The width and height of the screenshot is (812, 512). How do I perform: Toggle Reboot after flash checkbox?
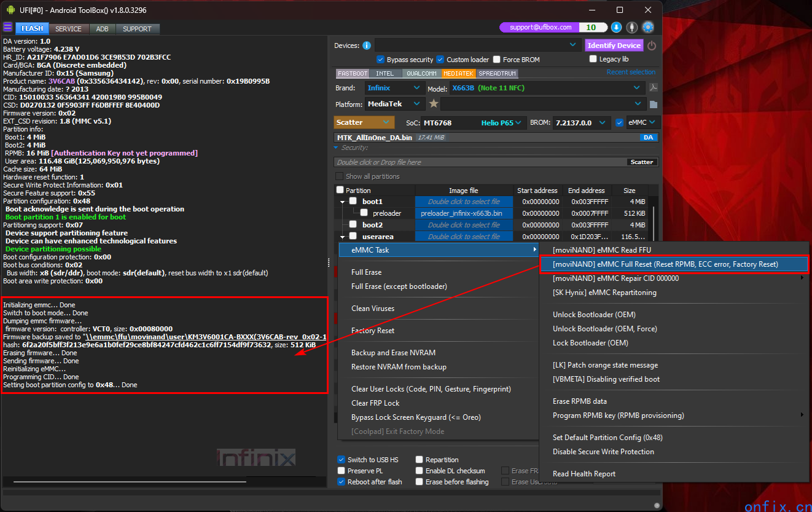point(342,482)
